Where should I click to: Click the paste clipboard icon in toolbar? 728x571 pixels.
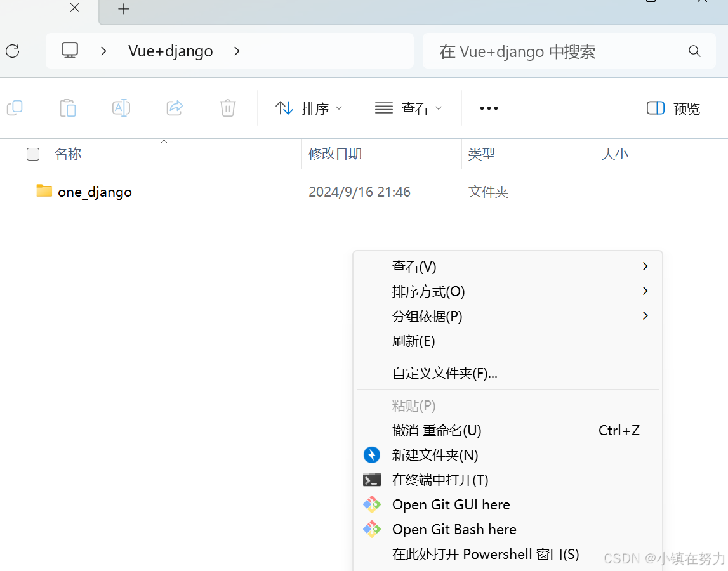[x=68, y=108]
